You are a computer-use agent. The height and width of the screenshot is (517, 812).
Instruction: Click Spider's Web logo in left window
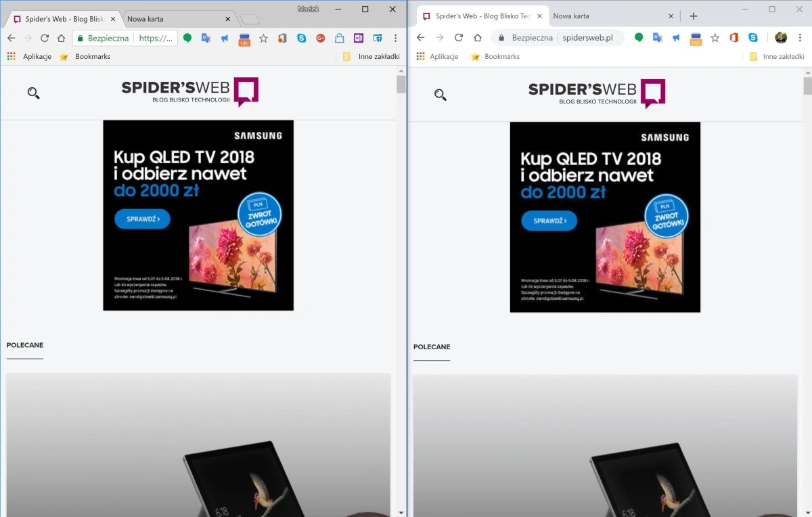point(190,92)
